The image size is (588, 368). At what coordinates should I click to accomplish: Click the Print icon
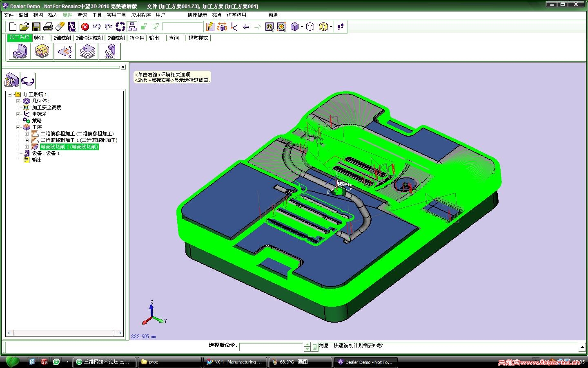[48, 27]
